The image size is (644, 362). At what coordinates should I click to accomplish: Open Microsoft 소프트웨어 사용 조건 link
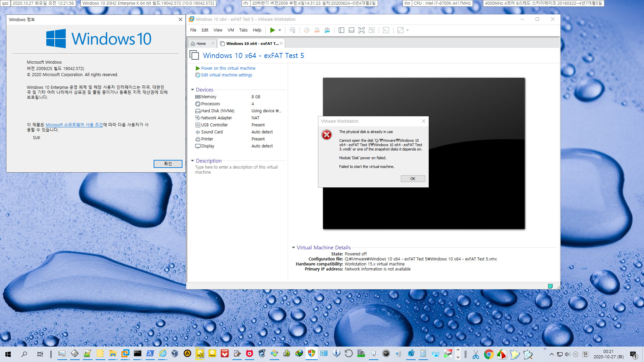click(74, 125)
